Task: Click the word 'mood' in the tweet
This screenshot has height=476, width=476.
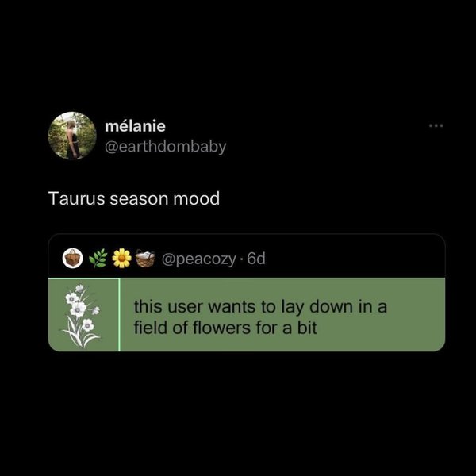Action: click(197, 198)
